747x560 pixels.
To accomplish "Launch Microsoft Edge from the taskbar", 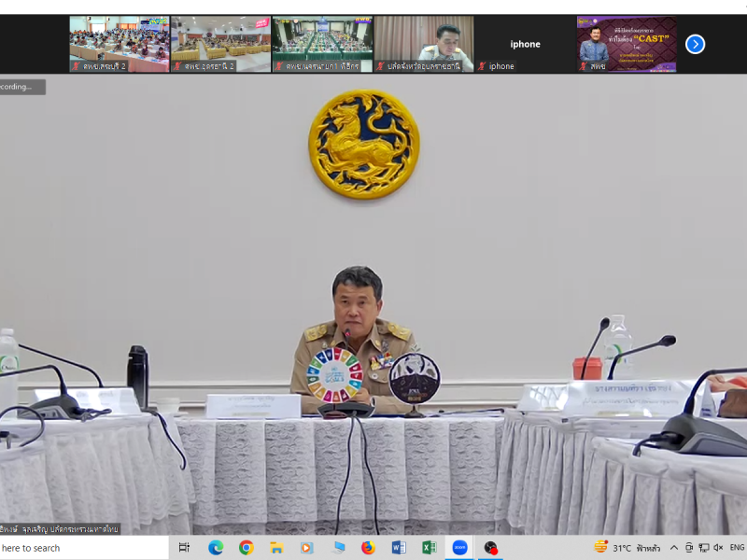I will 216,548.
